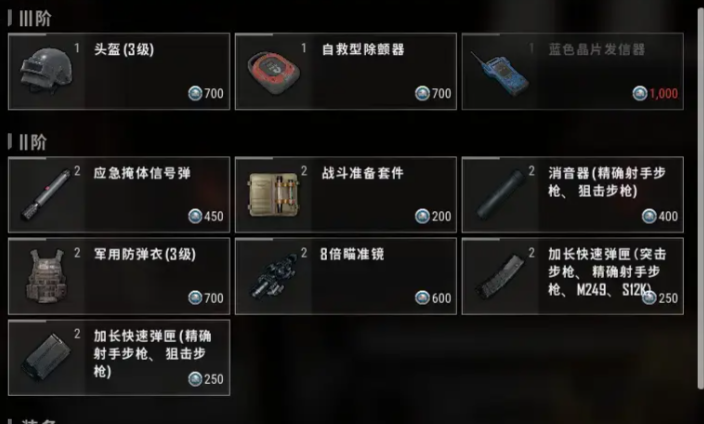Click the combat readiness kit icon
The height and width of the screenshot is (424, 704).
273,195
